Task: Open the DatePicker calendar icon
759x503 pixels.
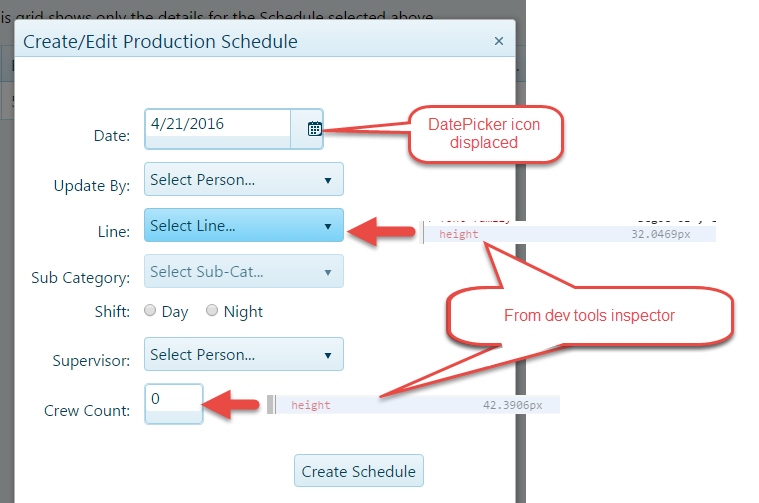Action: tap(314, 128)
